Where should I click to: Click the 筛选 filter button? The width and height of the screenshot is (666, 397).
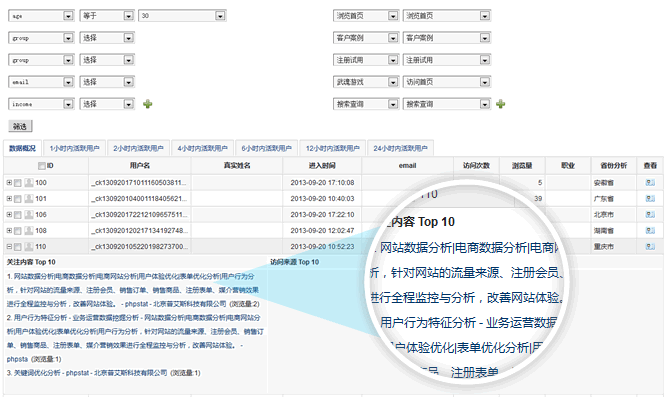click(20, 126)
